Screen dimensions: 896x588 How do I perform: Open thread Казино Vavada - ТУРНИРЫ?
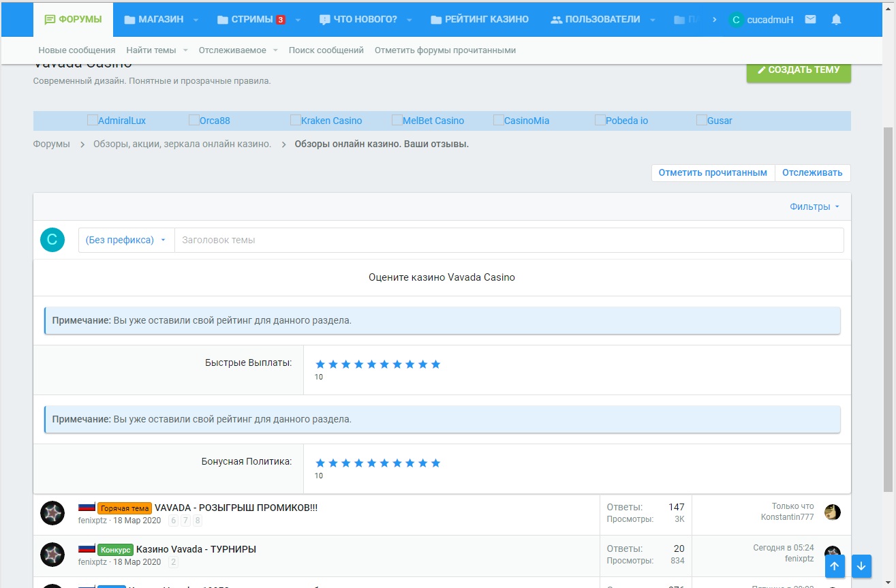point(196,549)
